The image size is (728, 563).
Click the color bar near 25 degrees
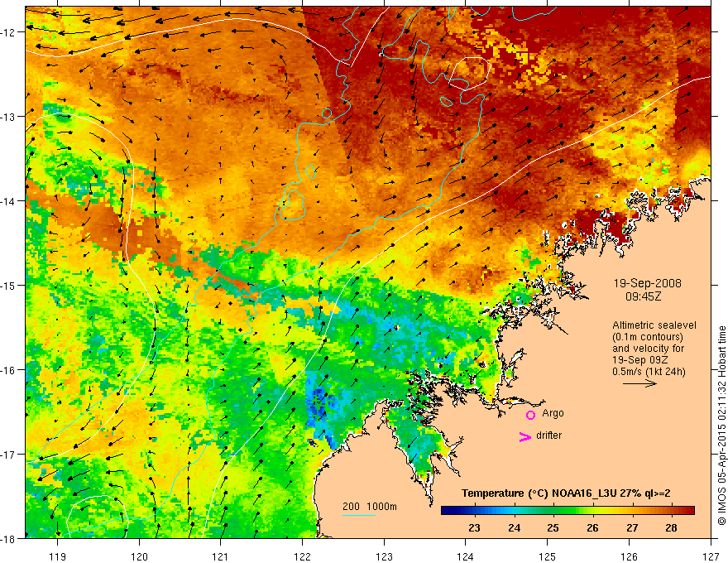pos(553,511)
